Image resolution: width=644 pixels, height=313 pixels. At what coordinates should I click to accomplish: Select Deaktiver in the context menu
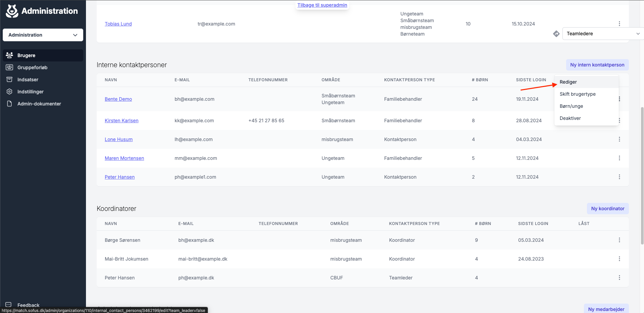pos(586,118)
